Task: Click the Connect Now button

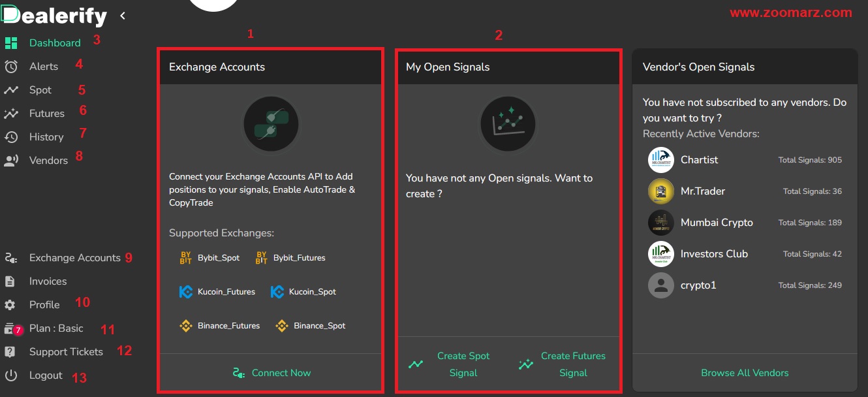Action: [271, 373]
